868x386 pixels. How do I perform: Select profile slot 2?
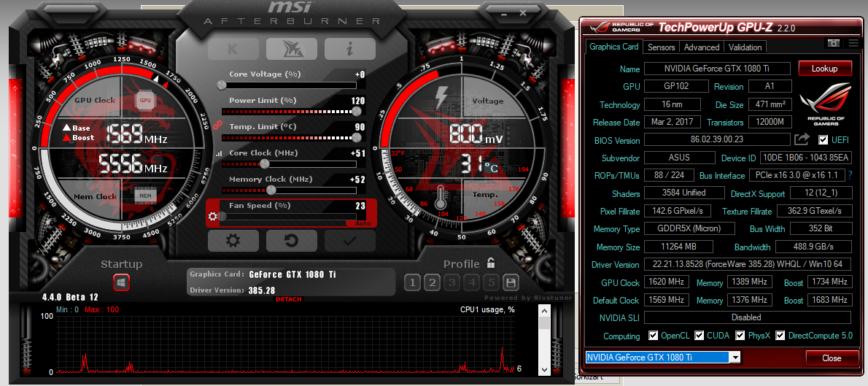click(433, 283)
